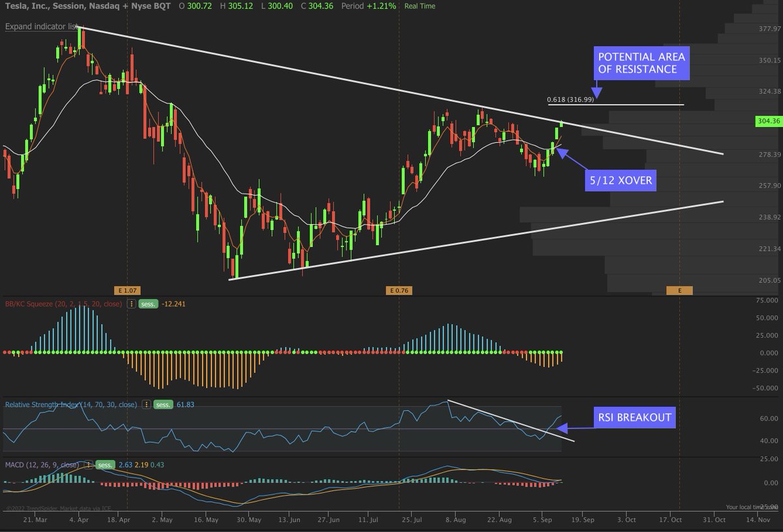Toggle the RSI sess. badge
Image resolution: width=783 pixels, height=532 pixels.
coord(162,404)
